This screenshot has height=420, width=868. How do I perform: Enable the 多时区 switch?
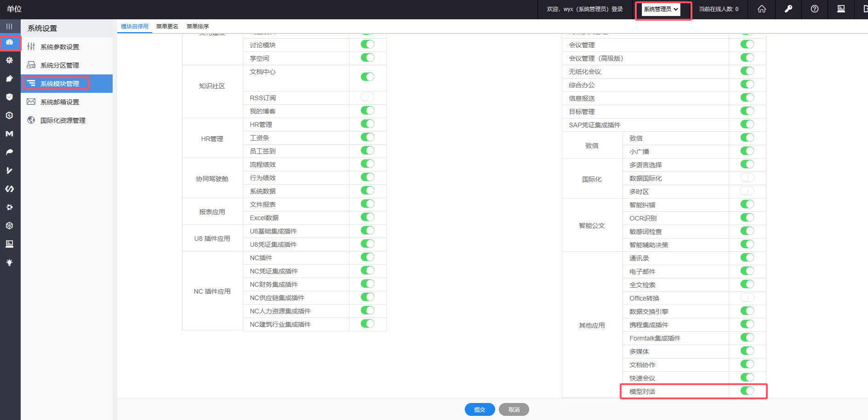click(747, 191)
